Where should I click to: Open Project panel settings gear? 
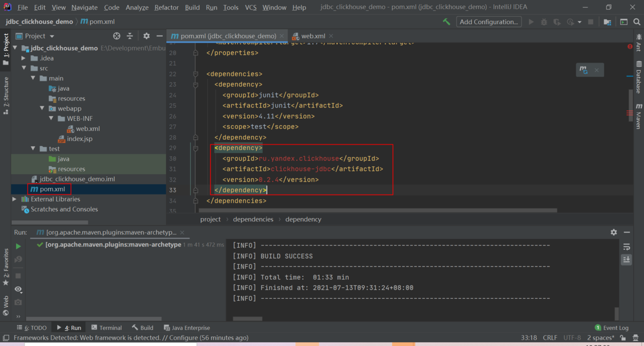point(147,36)
